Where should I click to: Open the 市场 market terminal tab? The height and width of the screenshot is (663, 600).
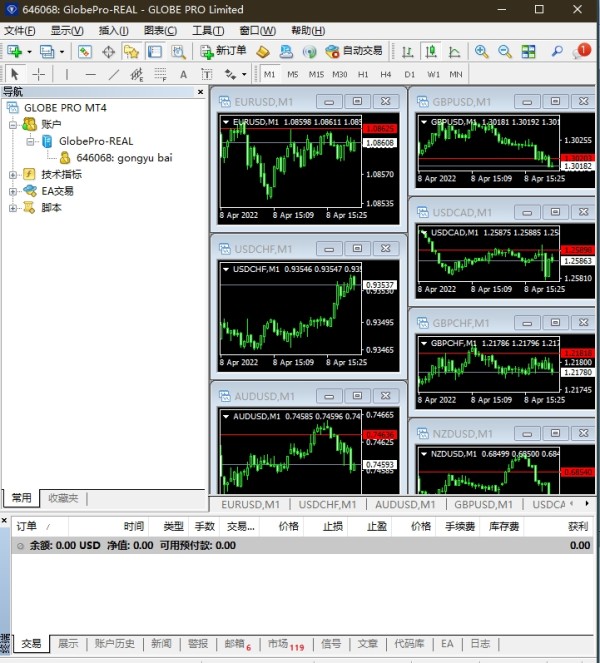click(x=286, y=644)
